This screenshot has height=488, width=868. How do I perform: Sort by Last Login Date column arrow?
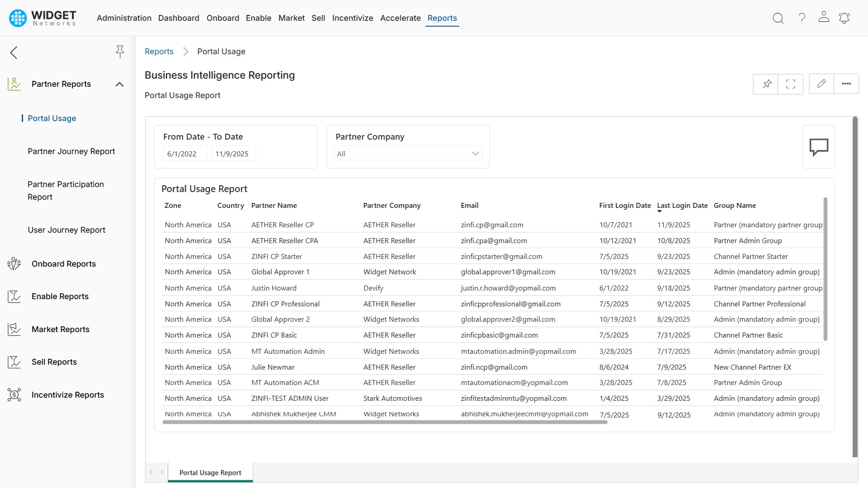click(x=660, y=211)
